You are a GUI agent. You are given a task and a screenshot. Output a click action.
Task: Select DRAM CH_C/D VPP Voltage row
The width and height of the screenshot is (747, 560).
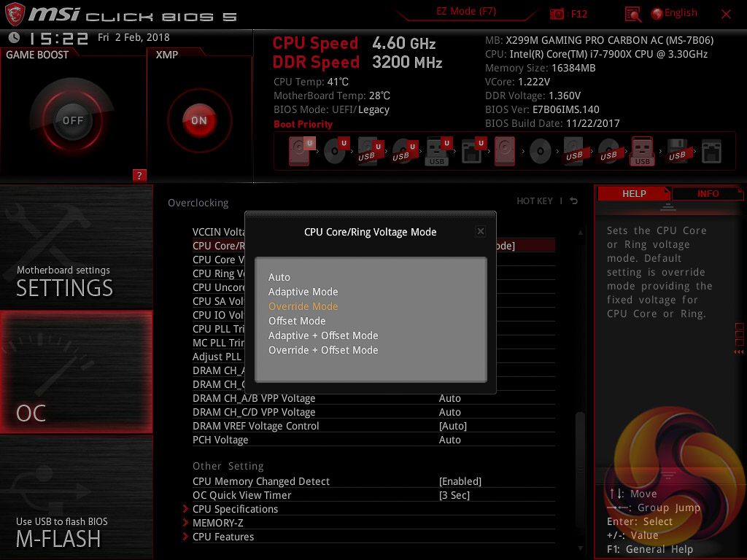click(x=373, y=412)
